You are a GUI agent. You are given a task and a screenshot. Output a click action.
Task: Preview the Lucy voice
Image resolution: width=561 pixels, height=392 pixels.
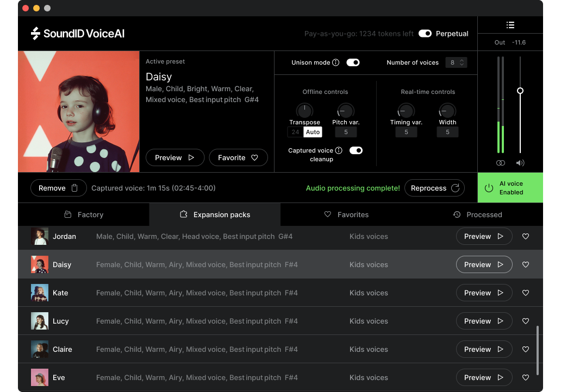click(x=484, y=321)
